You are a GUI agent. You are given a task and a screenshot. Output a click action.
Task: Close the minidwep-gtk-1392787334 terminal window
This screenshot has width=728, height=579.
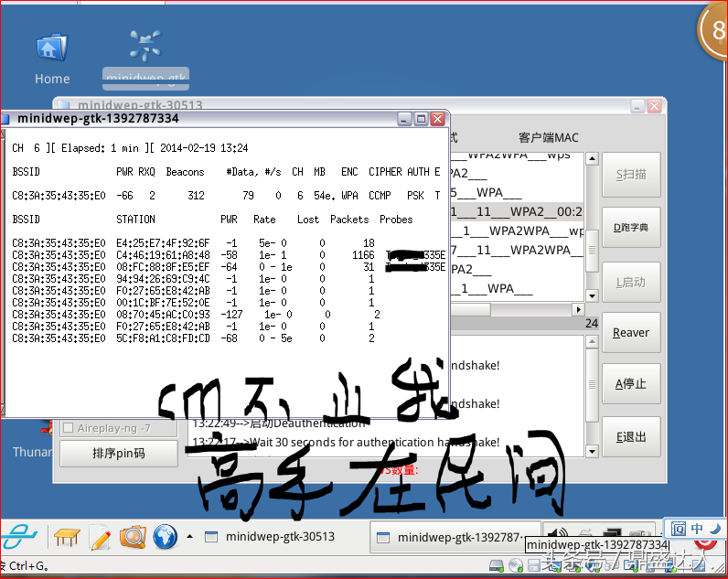click(x=437, y=119)
